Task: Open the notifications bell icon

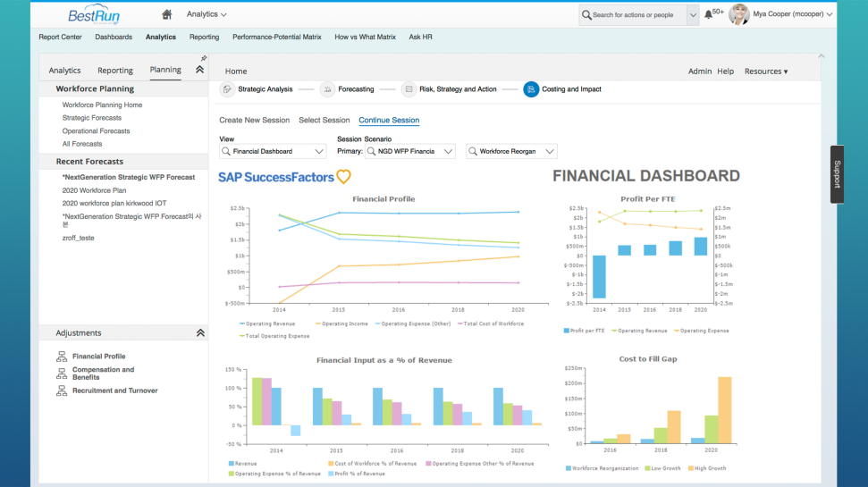Action: pos(709,15)
